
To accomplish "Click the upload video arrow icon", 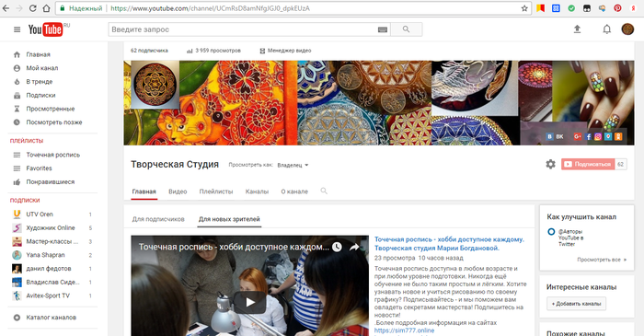I will click(577, 29).
